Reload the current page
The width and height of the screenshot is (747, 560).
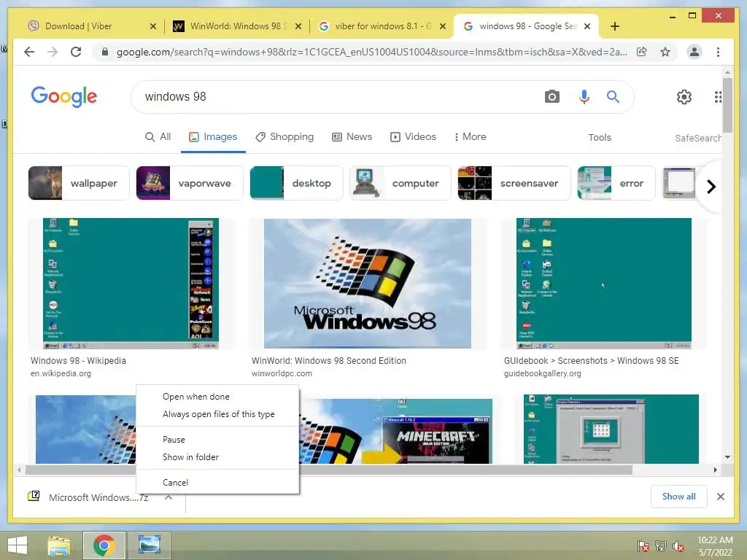coord(76,52)
